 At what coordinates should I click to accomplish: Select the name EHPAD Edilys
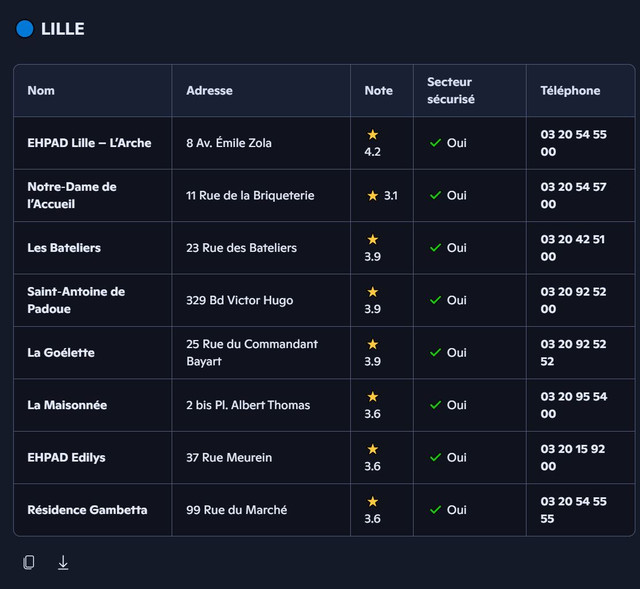tap(67, 458)
